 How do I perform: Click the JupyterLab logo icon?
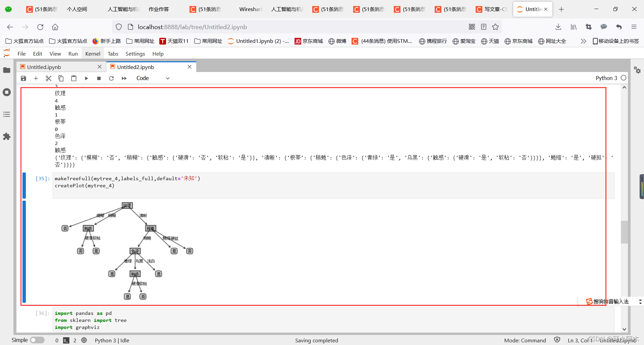[x=7, y=53]
